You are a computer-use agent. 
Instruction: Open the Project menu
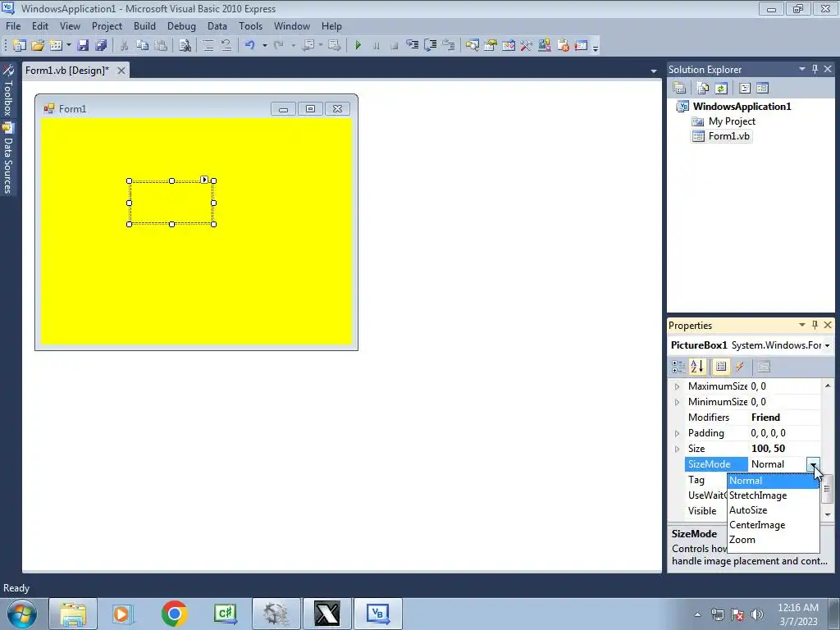pos(107,25)
